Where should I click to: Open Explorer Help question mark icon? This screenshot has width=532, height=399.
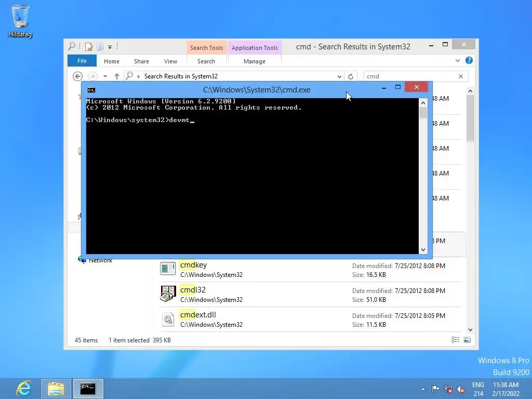click(469, 60)
